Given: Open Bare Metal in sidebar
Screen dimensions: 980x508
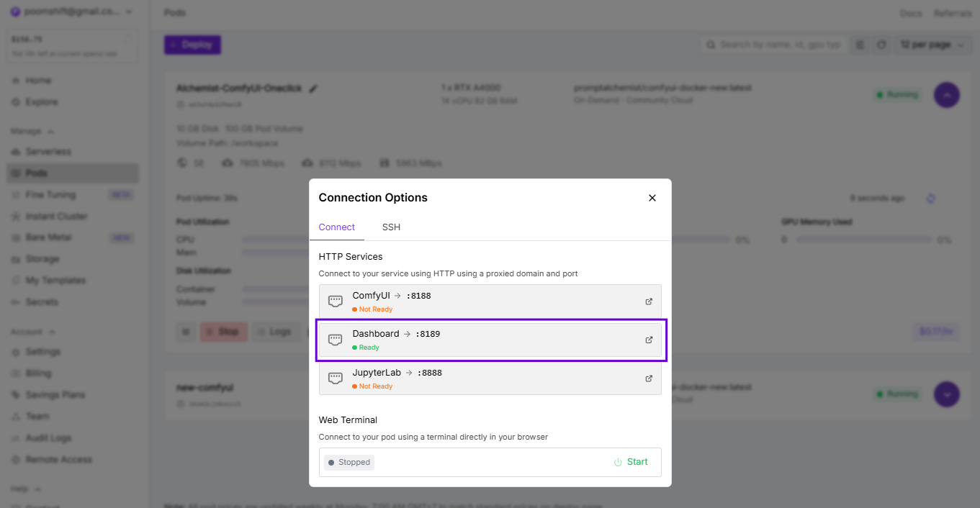Looking at the screenshot, I should click(x=48, y=237).
